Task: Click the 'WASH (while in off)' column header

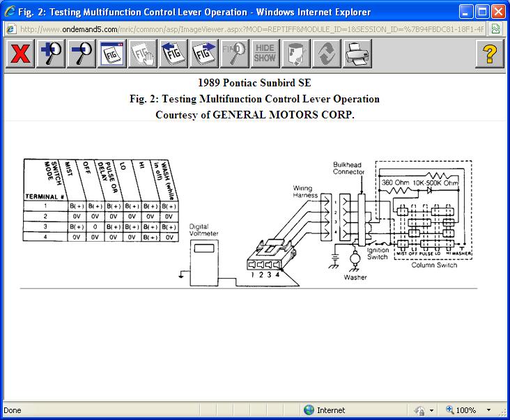Action: 164,180
